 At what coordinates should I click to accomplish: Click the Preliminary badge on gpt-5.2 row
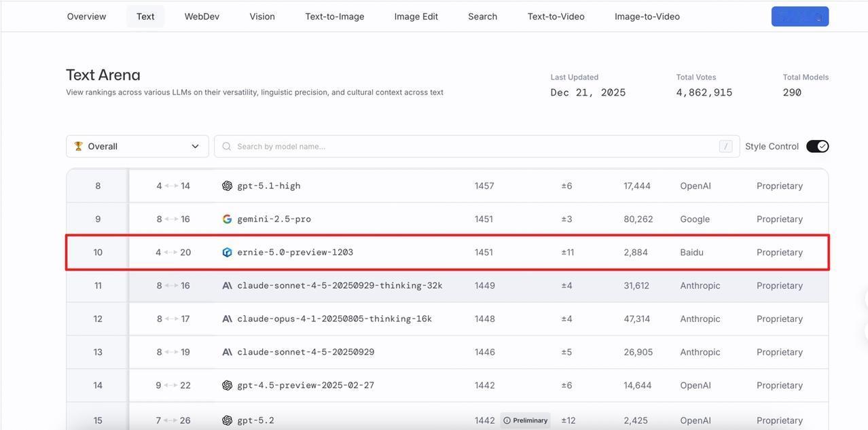[525, 420]
